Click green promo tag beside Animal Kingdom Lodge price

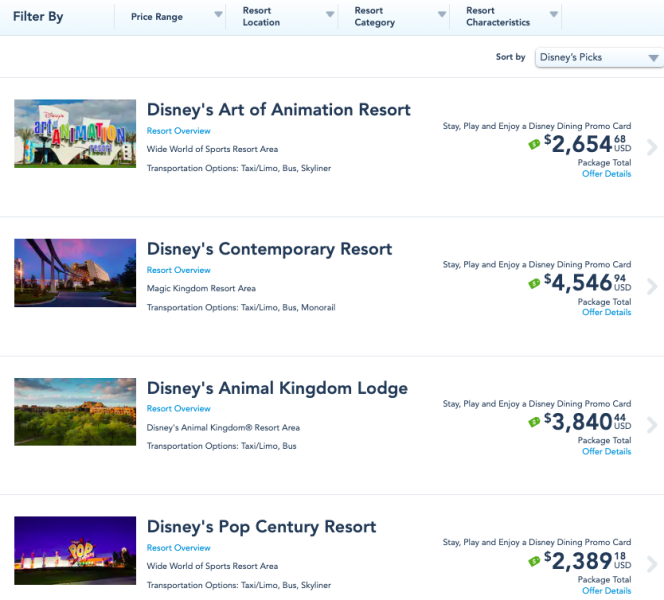tap(534, 422)
